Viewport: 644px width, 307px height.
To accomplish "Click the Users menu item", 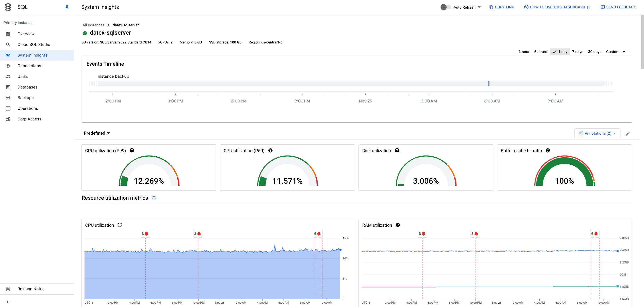I will [23, 77].
